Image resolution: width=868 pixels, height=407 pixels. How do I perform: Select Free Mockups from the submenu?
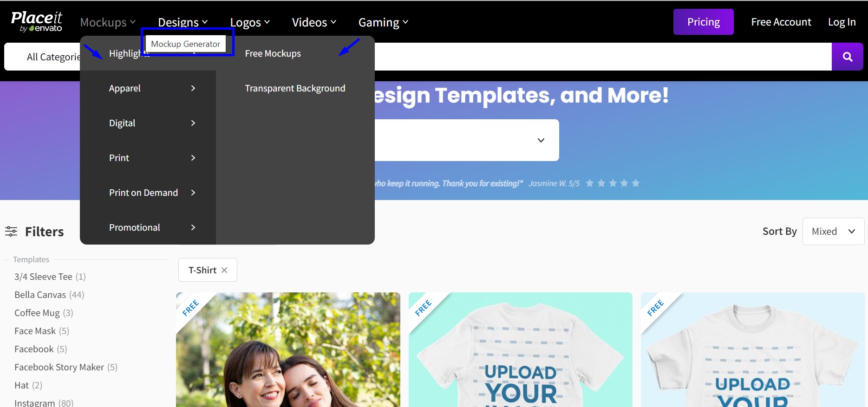pos(273,53)
